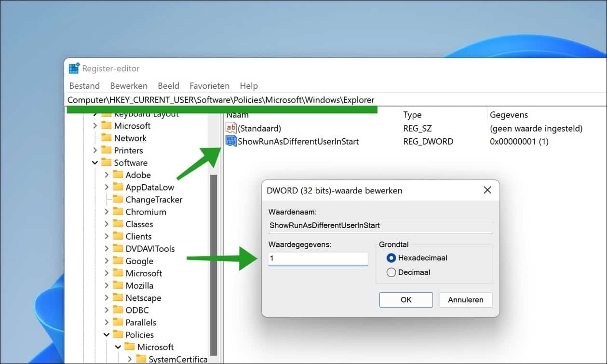Open the Favorieten menu

point(210,86)
